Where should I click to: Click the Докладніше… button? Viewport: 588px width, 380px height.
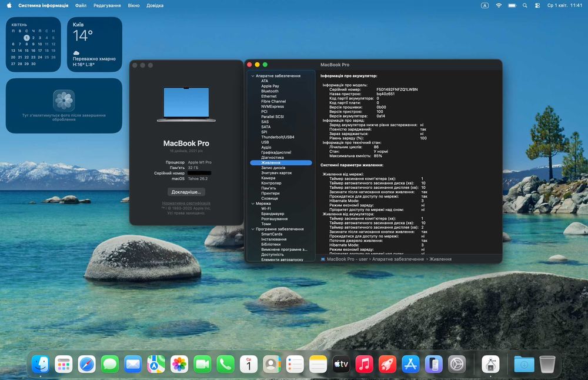point(186,192)
